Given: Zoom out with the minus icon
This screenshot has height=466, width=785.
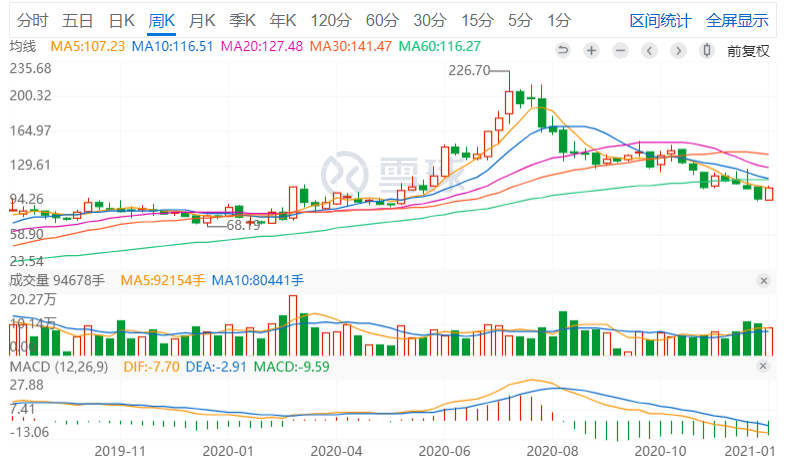Looking at the screenshot, I should point(620,51).
